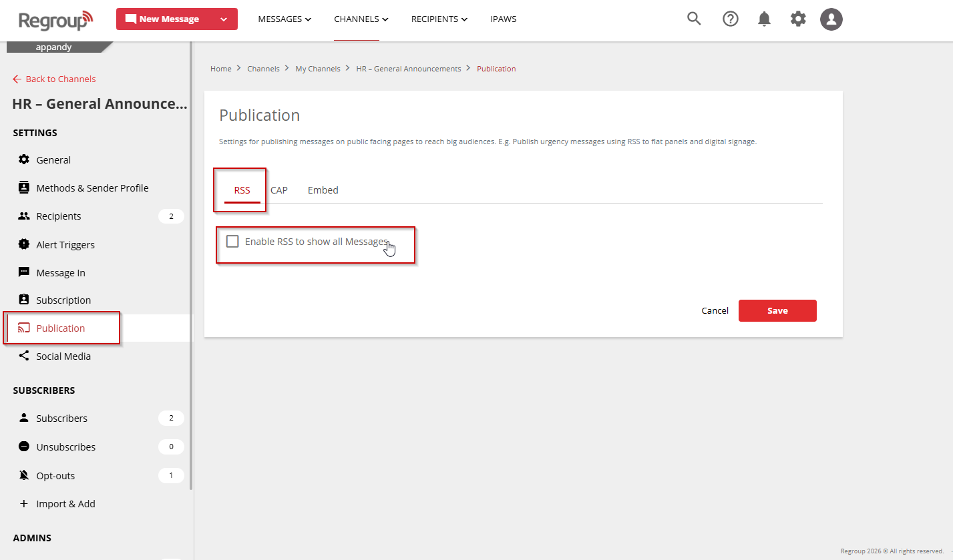This screenshot has width=953, height=560.
Task: Click the Opt-outs count badge 1
Action: pos(171,475)
